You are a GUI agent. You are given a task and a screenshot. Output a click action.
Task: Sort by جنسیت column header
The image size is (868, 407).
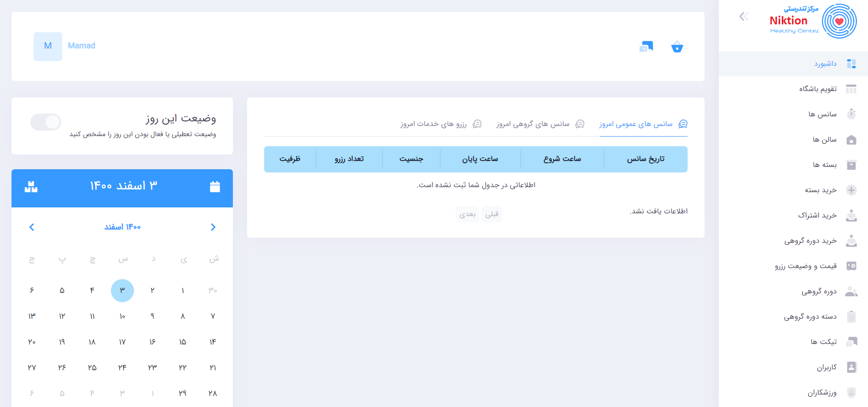tap(411, 159)
